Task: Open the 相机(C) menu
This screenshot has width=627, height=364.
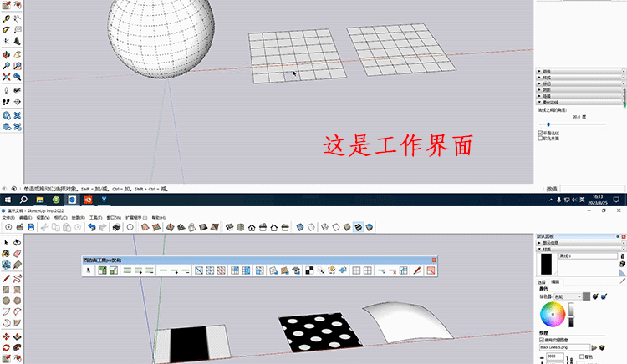Action: [x=60, y=218]
